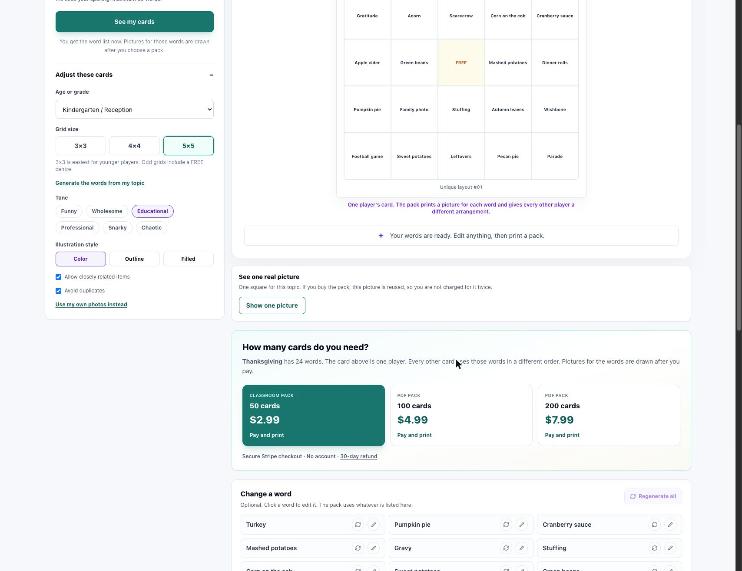
Task: Edit the Cranberry sauce word
Action: (x=670, y=525)
